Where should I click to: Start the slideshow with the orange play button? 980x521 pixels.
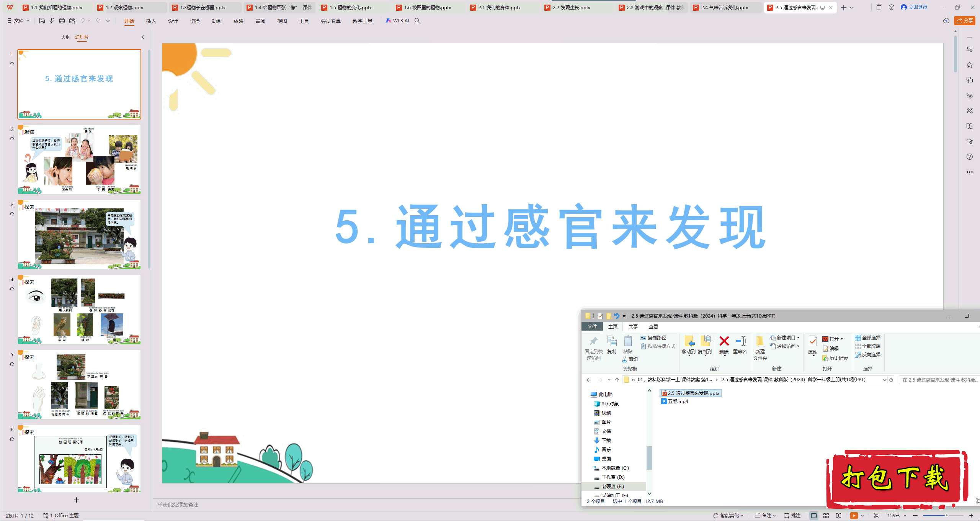tap(854, 516)
